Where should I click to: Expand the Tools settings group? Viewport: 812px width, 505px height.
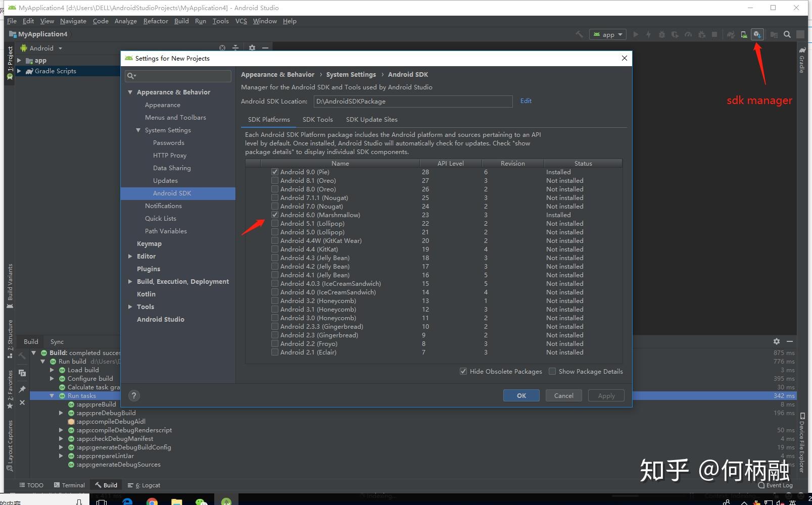click(x=130, y=307)
